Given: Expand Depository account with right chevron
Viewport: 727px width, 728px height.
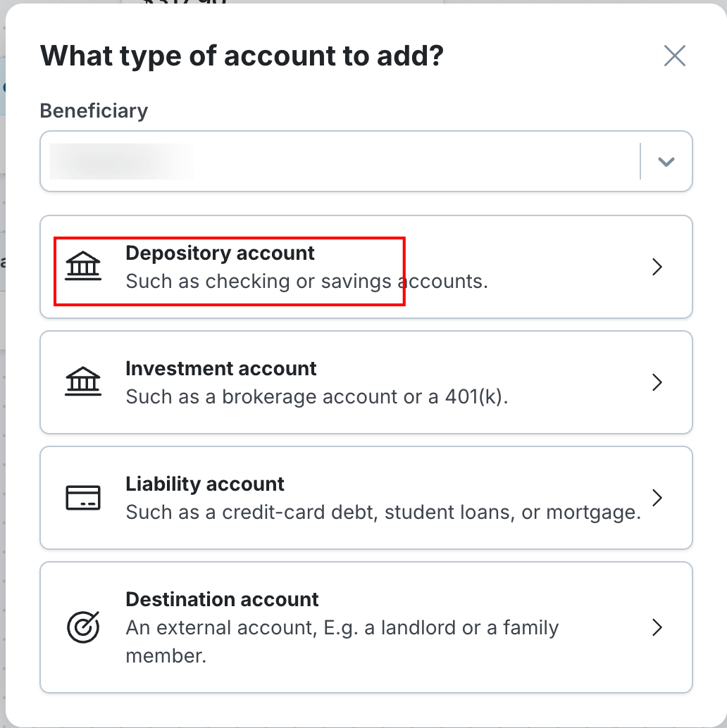Looking at the screenshot, I should click(657, 267).
